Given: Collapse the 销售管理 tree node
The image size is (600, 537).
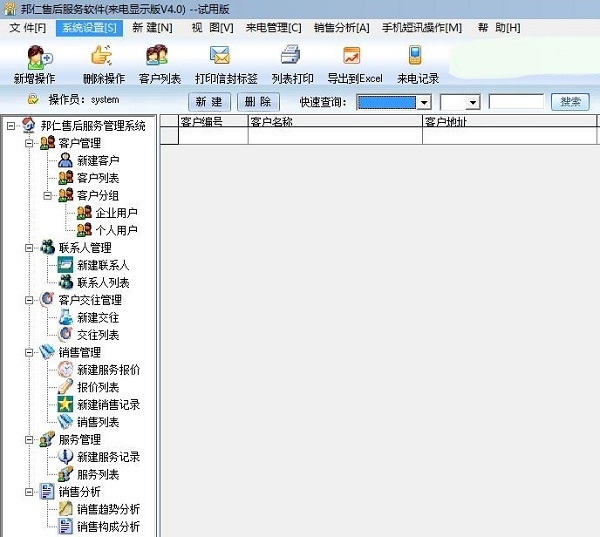Looking at the screenshot, I should coord(29,352).
